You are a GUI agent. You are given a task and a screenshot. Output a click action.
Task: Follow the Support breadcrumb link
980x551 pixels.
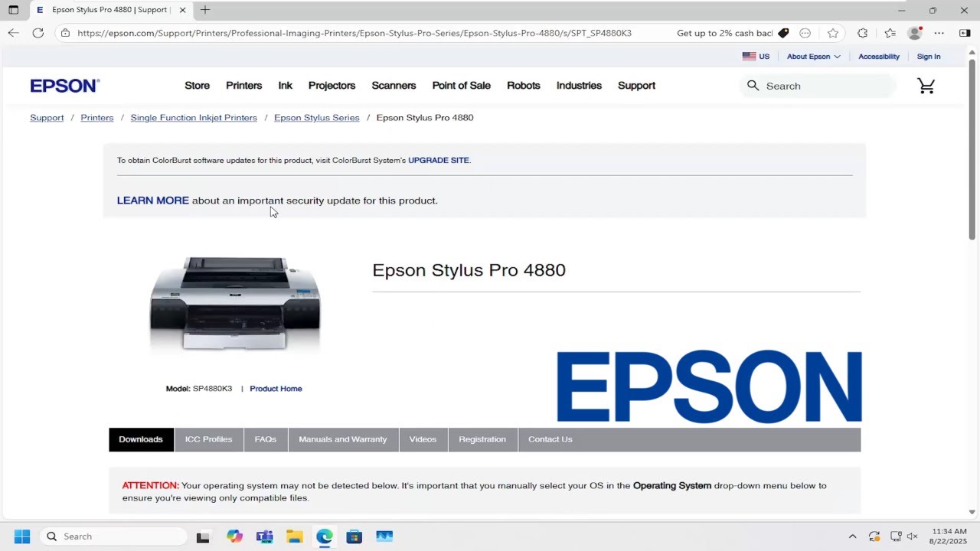(x=47, y=118)
